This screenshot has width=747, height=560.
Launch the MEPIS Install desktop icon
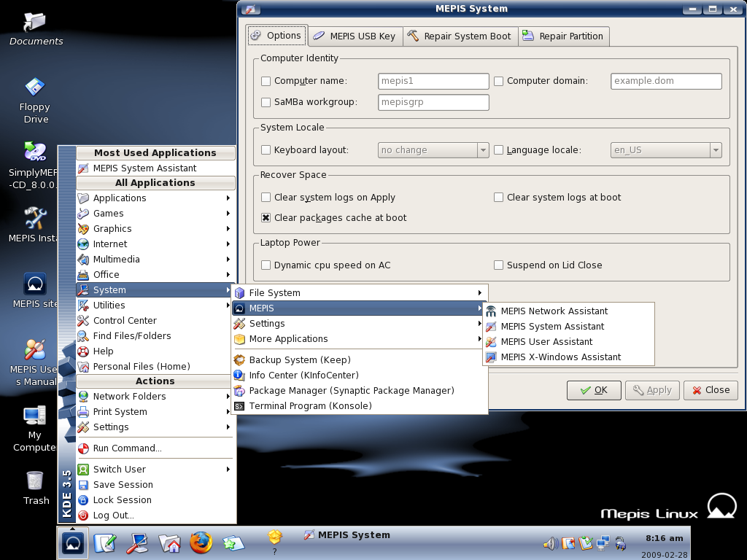pos(34,225)
